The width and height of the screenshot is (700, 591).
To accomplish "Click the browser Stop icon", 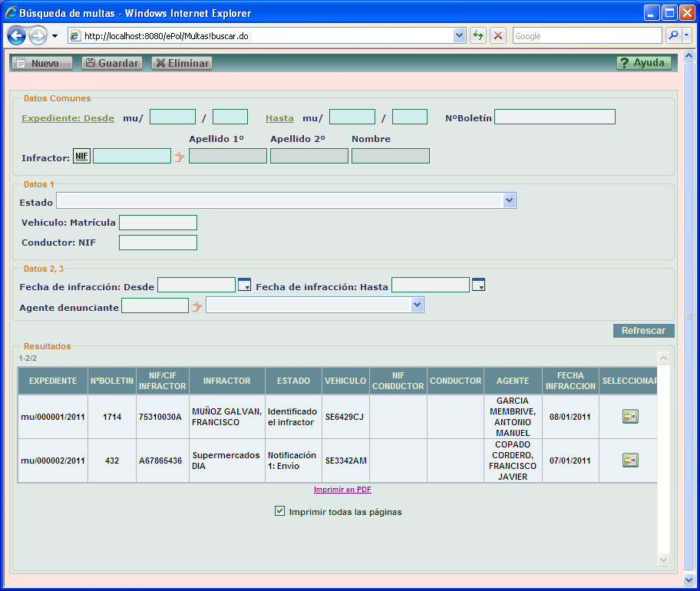I will pos(498,36).
